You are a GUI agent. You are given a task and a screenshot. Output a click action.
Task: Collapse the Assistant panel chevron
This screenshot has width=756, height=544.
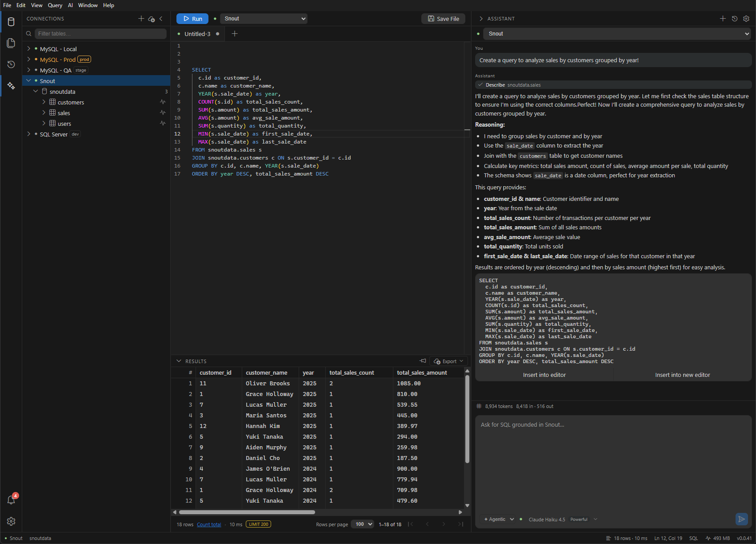point(481,19)
